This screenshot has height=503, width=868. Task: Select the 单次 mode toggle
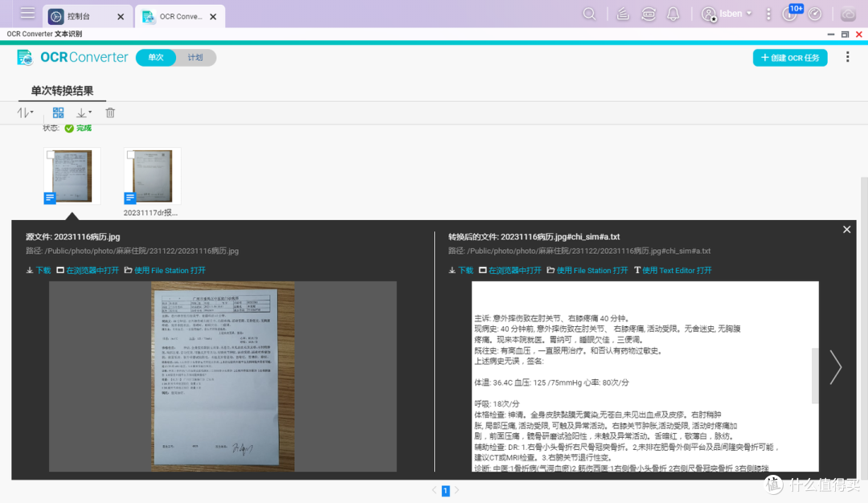(x=156, y=58)
